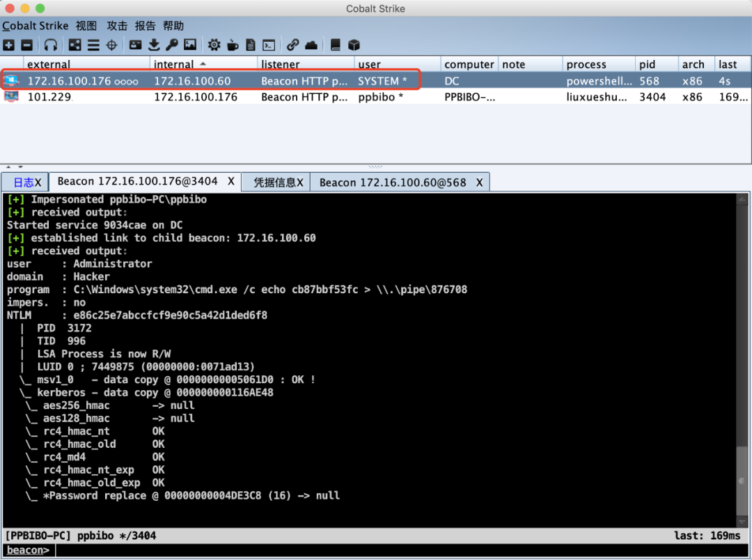
Task: Sort sessions by the internal column header
Action: pos(204,64)
